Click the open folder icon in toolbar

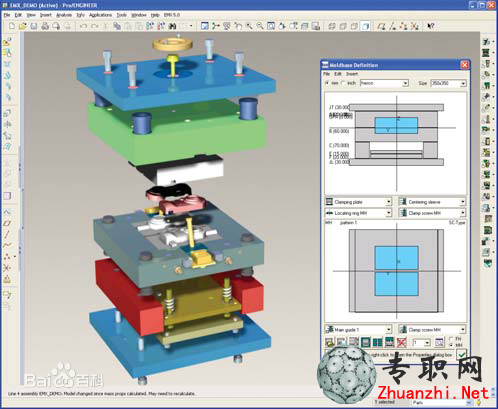pos(23,26)
